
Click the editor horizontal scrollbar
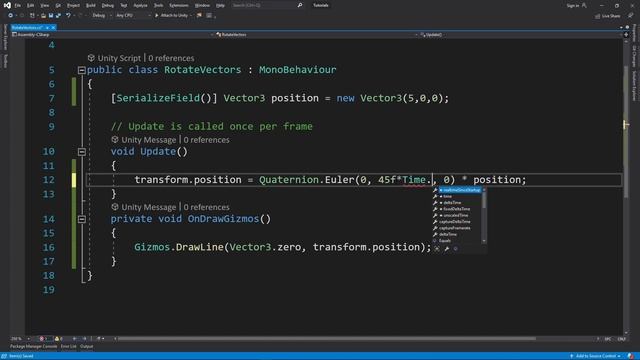(x=327, y=338)
